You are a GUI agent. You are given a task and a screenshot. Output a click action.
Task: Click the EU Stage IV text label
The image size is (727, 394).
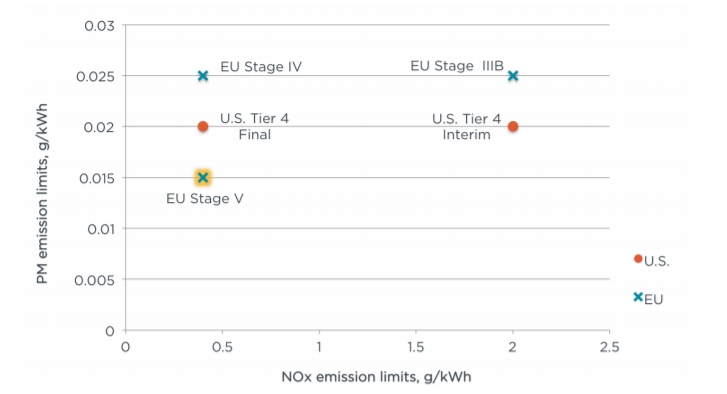coord(261,67)
